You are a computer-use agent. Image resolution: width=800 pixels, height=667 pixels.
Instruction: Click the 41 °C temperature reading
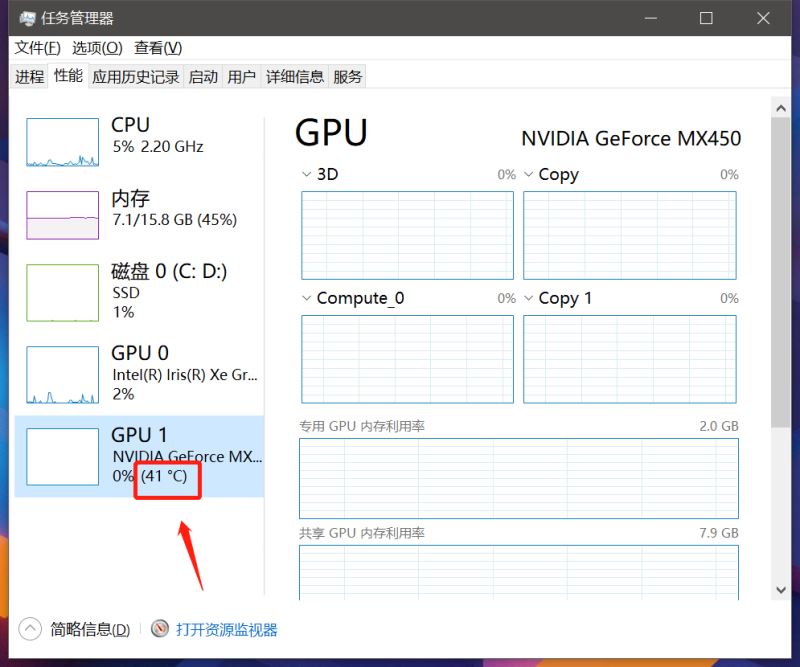click(x=164, y=476)
